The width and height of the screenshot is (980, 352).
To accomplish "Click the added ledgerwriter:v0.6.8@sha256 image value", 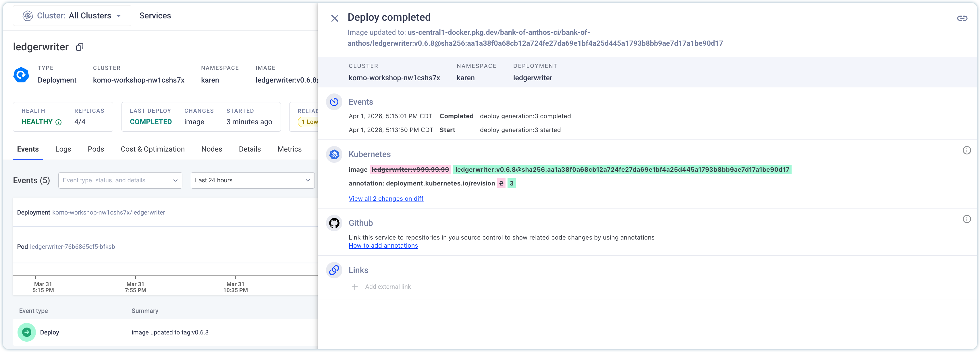I will (622, 169).
